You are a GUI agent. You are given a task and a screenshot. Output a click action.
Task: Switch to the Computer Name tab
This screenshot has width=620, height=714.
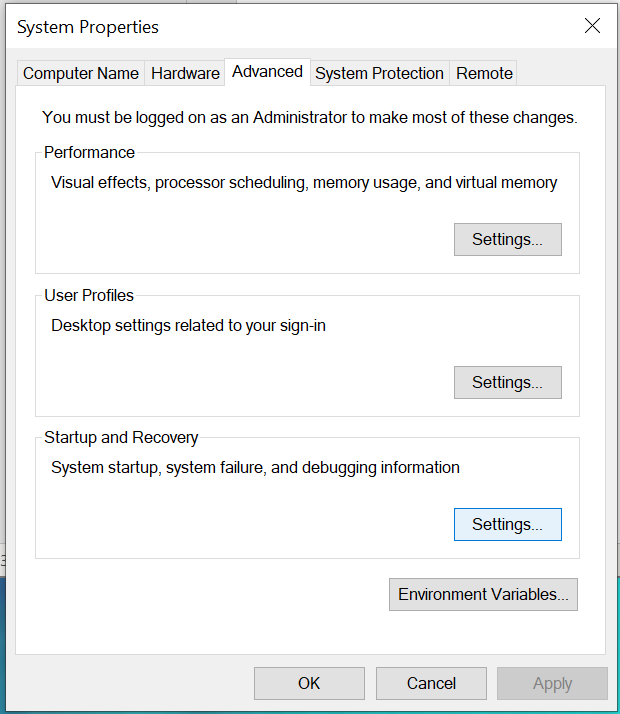click(x=81, y=73)
